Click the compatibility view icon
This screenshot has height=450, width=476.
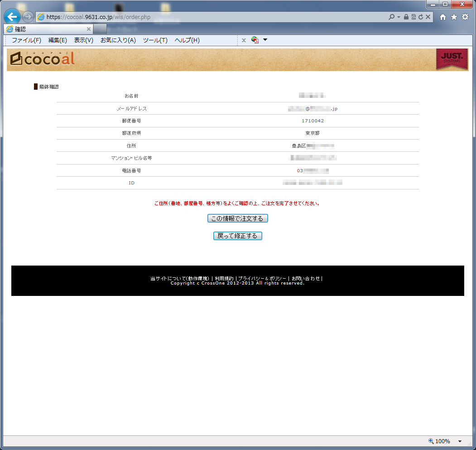[x=413, y=17]
